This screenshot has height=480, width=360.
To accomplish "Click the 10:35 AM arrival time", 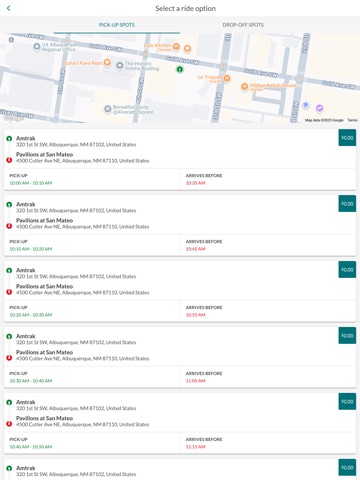I will point(195,183).
